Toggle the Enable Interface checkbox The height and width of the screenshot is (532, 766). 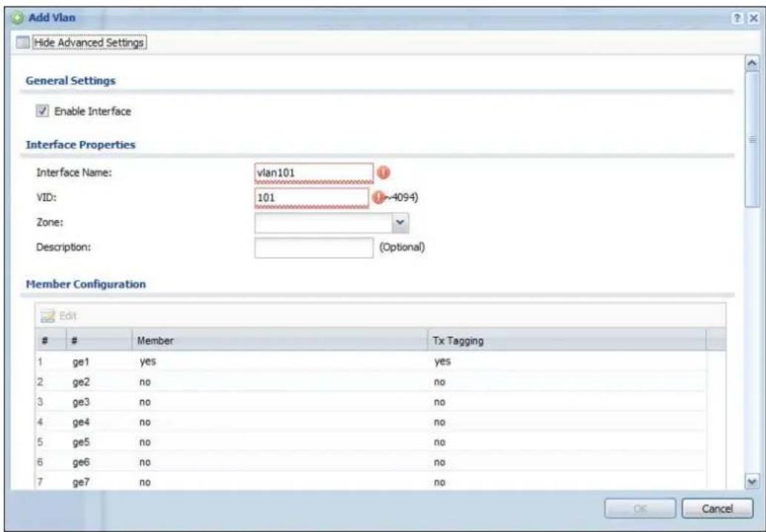[x=42, y=111]
